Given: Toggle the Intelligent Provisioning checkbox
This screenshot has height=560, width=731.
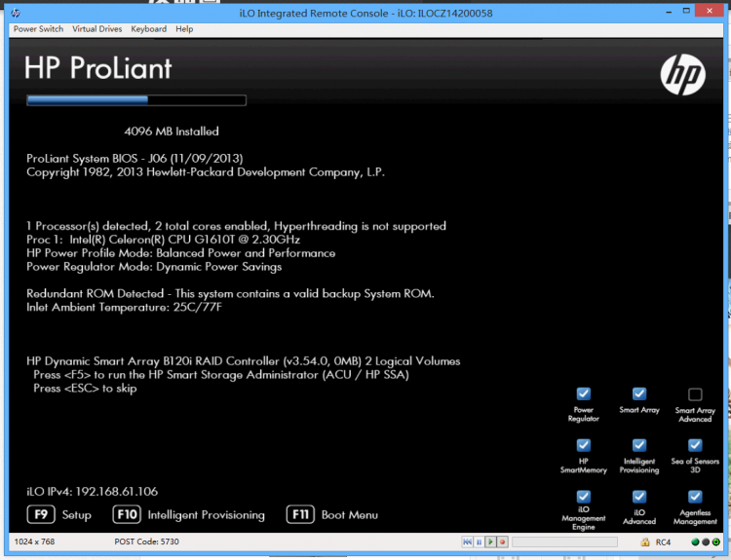Looking at the screenshot, I should (x=639, y=445).
